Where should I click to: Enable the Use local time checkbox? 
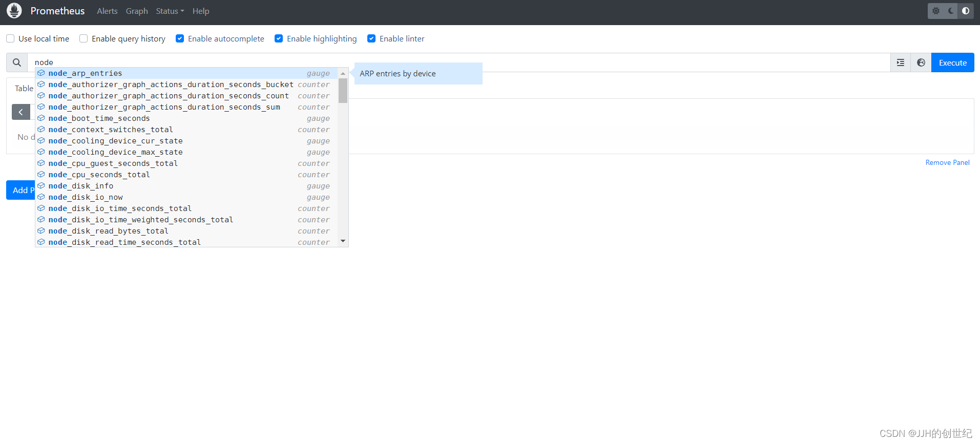pyautogui.click(x=10, y=38)
